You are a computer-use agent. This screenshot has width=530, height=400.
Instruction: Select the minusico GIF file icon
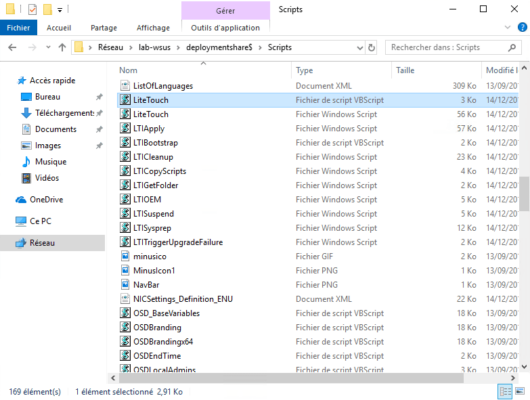[x=125, y=256]
